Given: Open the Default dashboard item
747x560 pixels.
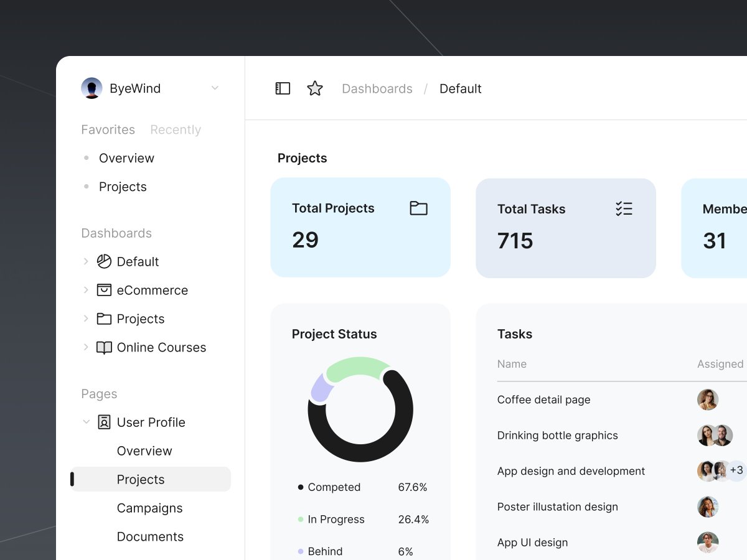Looking at the screenshot, I should [138, 261].
